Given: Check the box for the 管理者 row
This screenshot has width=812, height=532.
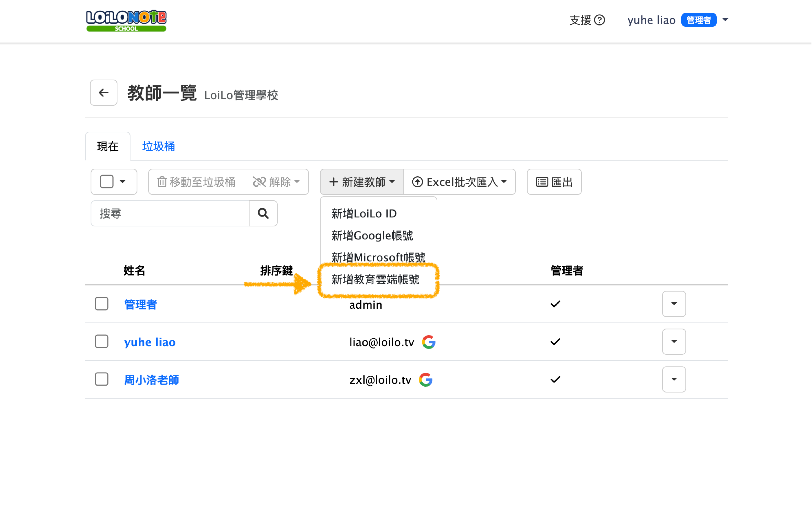Looking at the screenshot, I should (102, 304).
